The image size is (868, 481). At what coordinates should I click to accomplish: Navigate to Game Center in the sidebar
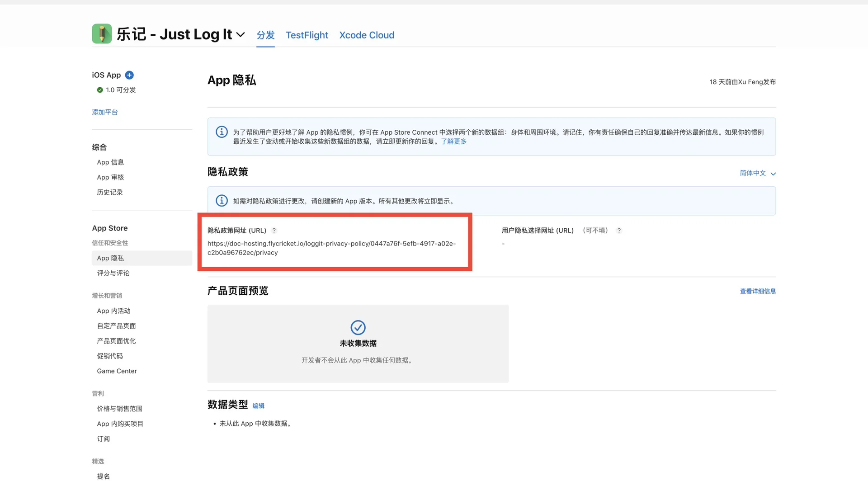117,371
